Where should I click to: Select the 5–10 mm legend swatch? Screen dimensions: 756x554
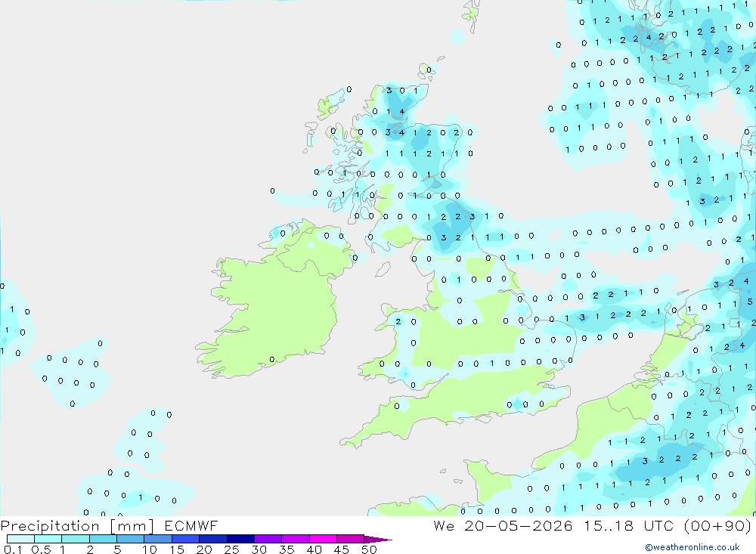coord(130,539)
